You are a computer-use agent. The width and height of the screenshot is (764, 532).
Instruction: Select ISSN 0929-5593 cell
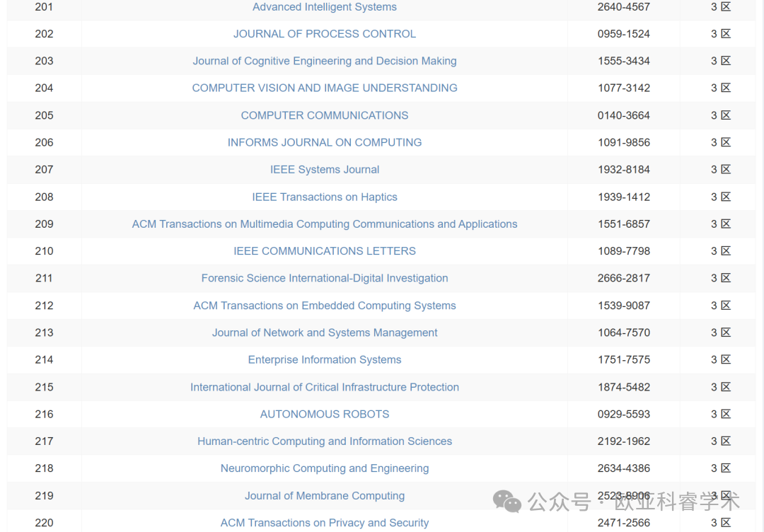pos(624,414)
